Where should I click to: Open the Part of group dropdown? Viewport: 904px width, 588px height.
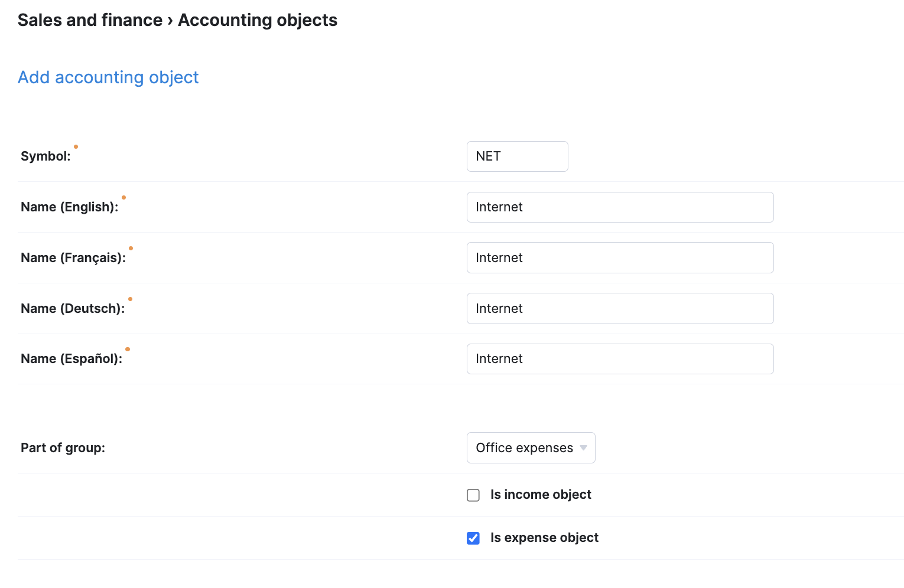[x=531, y=448]
